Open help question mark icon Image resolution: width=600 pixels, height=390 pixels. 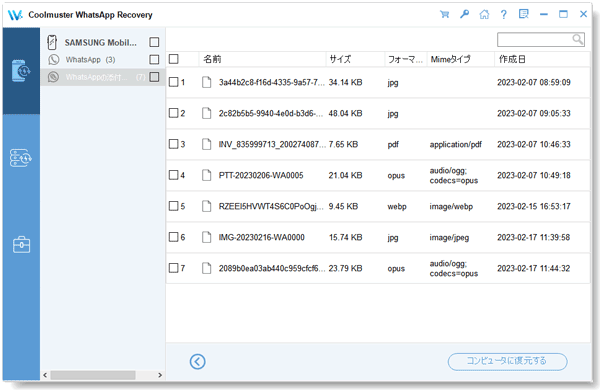504,15
